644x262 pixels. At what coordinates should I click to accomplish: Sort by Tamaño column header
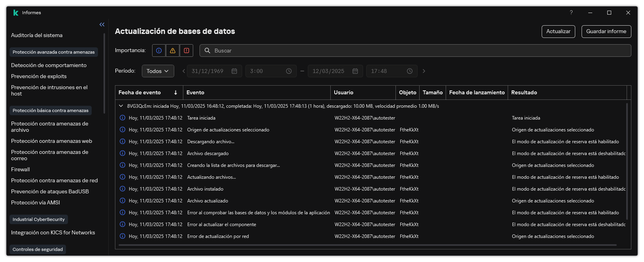(433, 92)
